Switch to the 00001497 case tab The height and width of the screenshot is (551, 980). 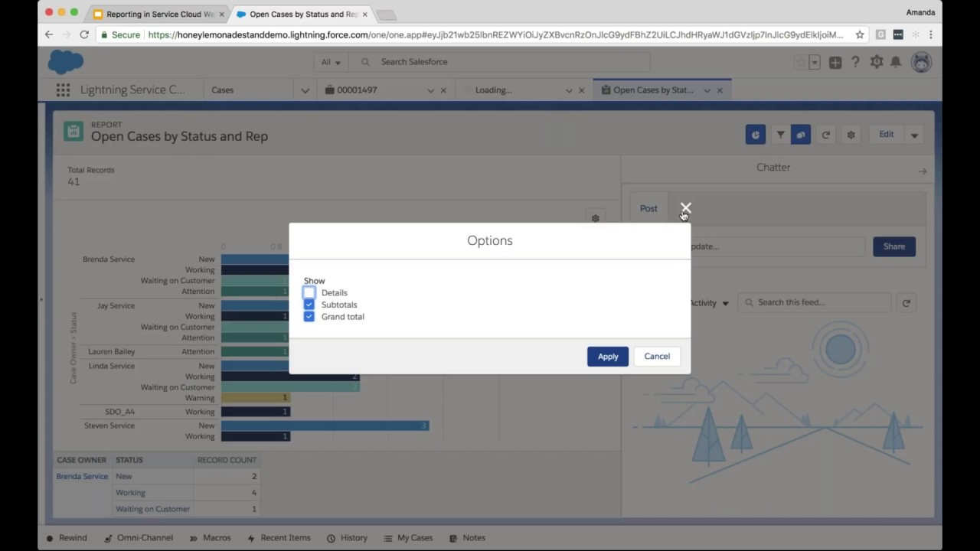coord(357,90)
